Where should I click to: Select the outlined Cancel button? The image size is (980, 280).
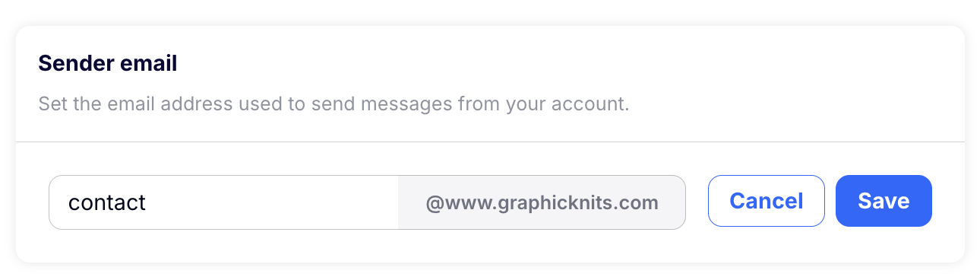tap(766, 201)
